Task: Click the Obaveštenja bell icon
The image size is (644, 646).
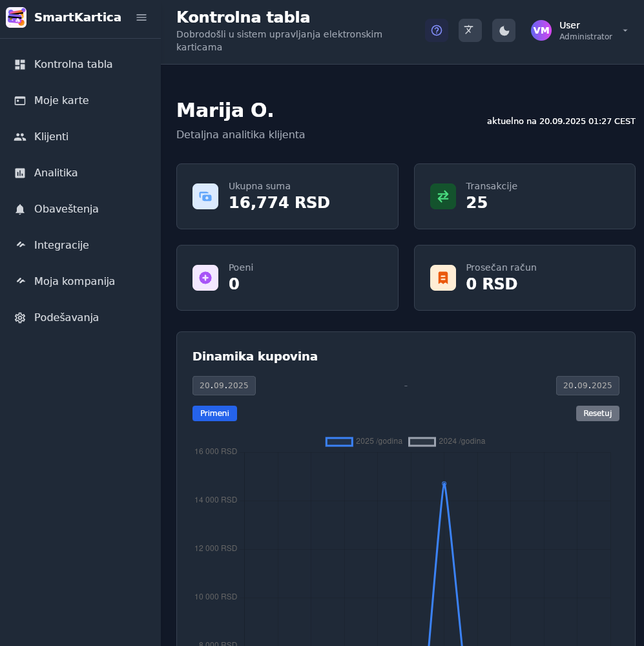Action: coord(20,209)
